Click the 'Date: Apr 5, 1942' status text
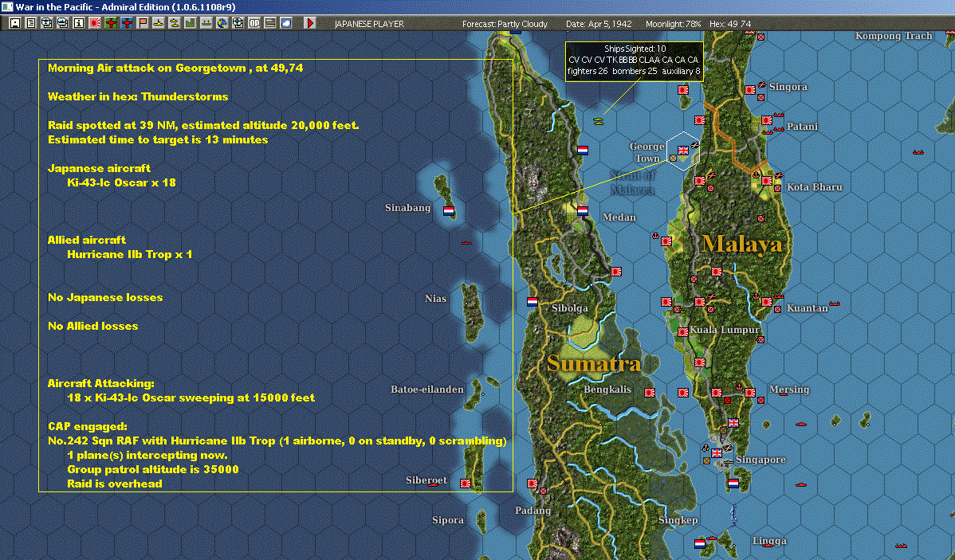The image size is (955, 560). pos(599,24)
